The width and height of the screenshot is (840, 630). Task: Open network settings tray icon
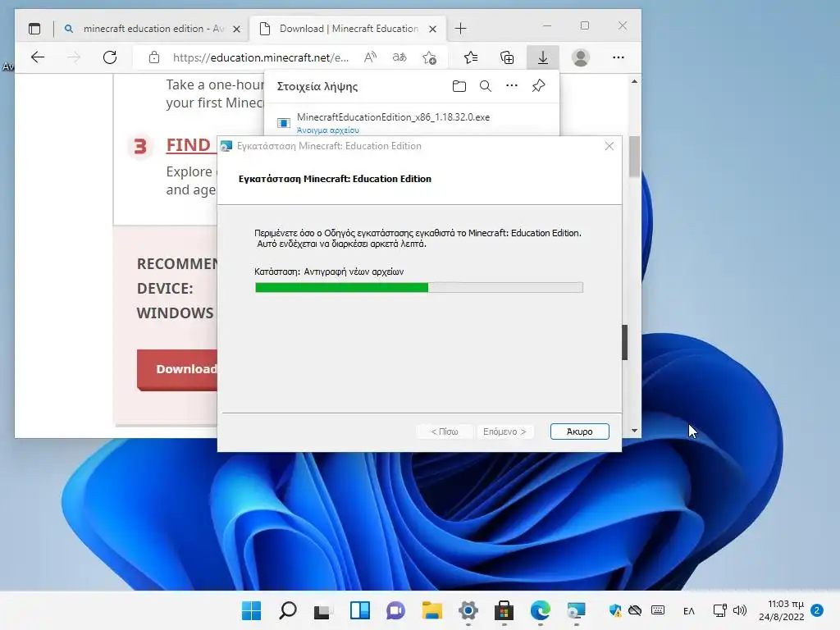[x=720, y=610]
